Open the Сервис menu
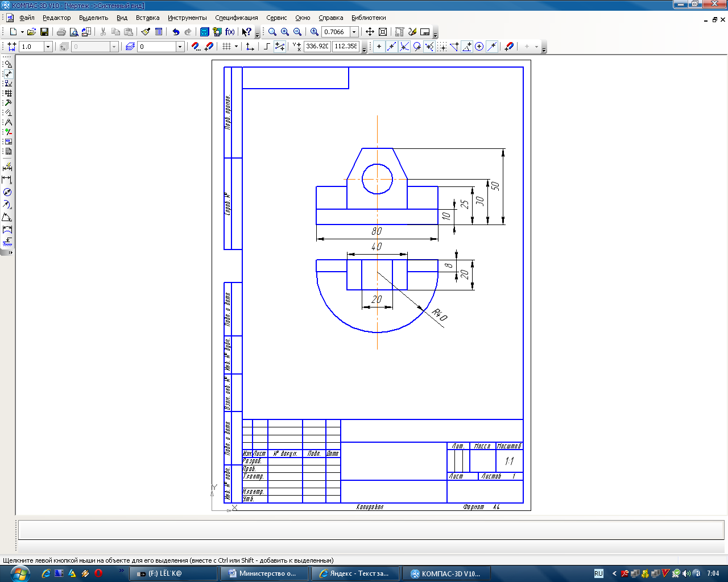This screenshot has height=582, width=728. [x=276, y=18]
